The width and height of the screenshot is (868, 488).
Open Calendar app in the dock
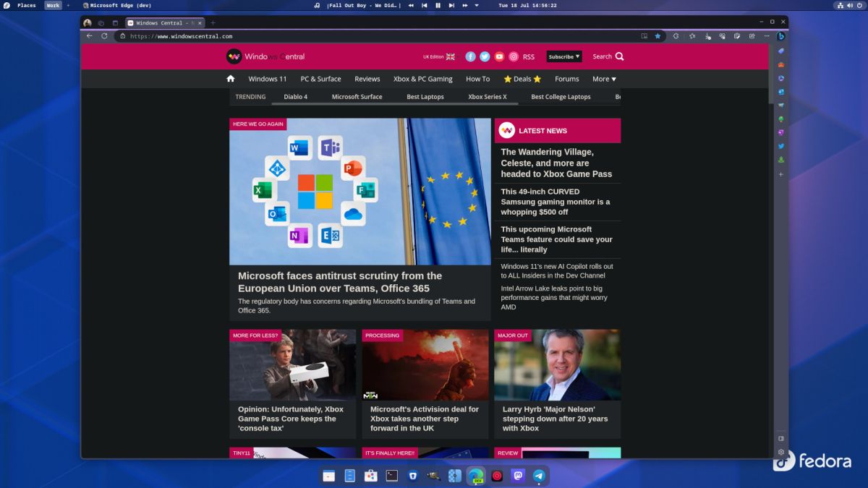coord(328,476)
